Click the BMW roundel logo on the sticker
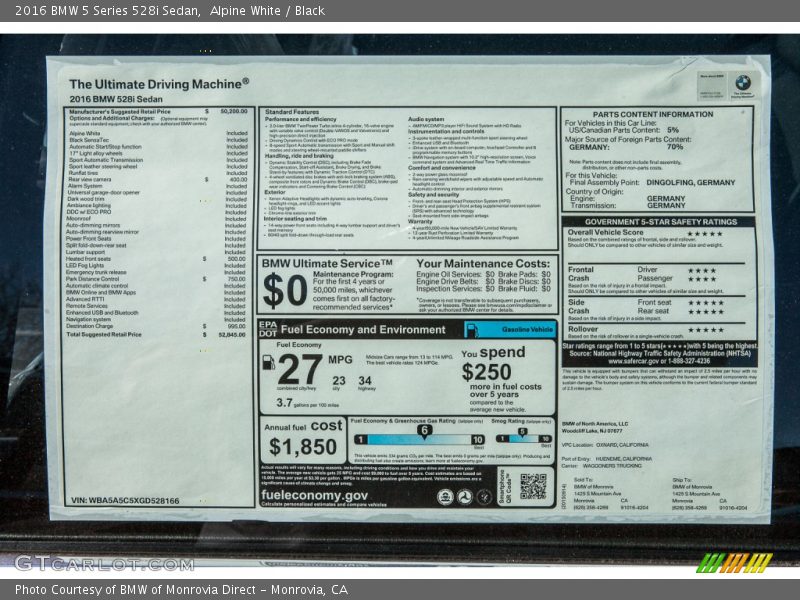 click(743, 83)
